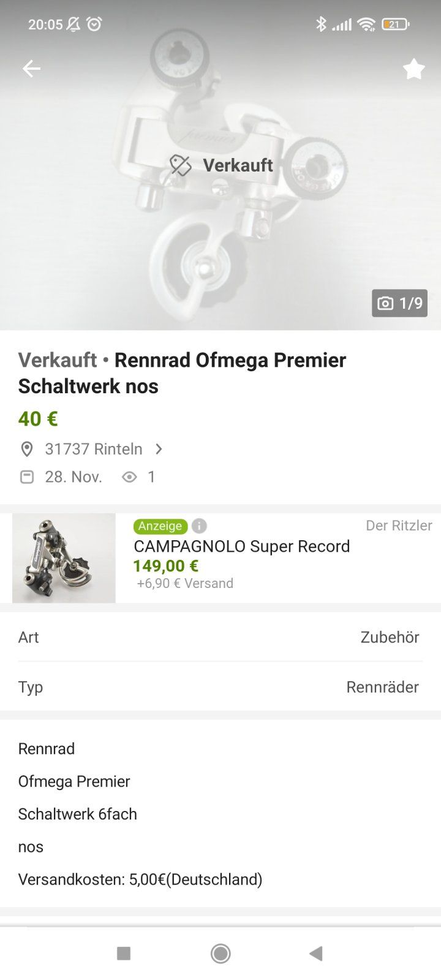Tap the back arrow
Viewport: 441px width, 980px height.
[x=31, y=69]
